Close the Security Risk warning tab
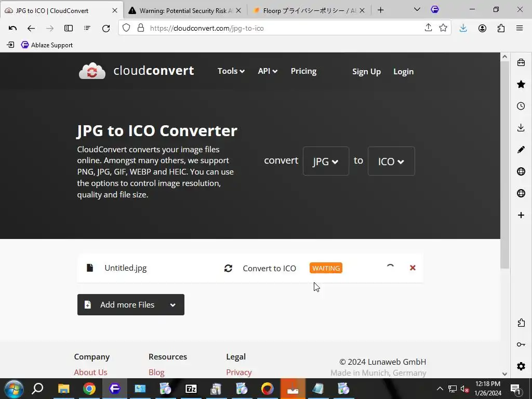This screenshot has height=399, width=532. pyautogui.click(x=238, y=10)
